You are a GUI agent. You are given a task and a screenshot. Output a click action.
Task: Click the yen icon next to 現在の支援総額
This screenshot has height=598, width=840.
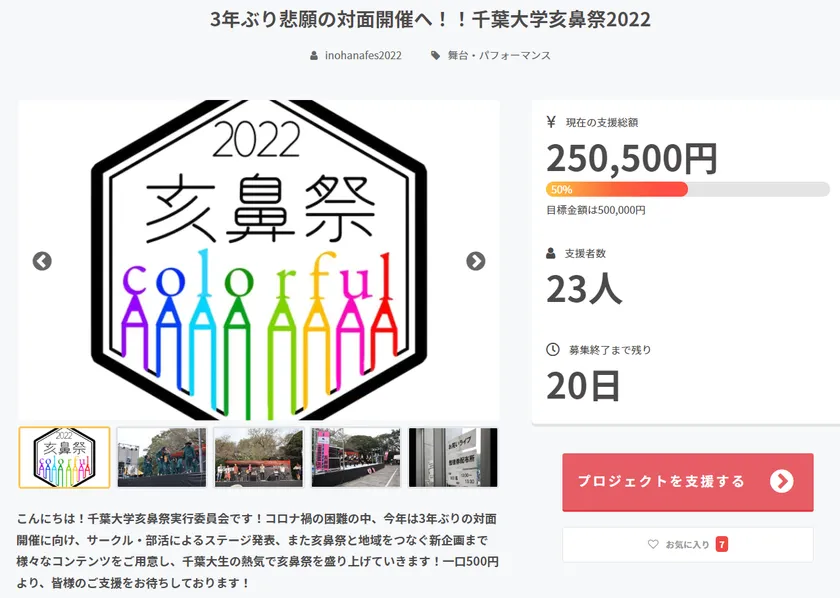(551, 123)
